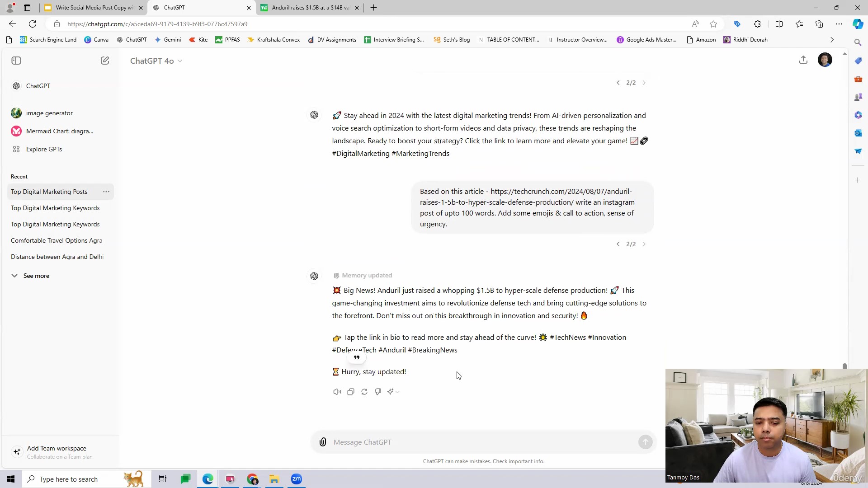Toggle the ChatGPT sidebar panel icon
Viewport: 868px width, 488px height.
click(16, 61)
